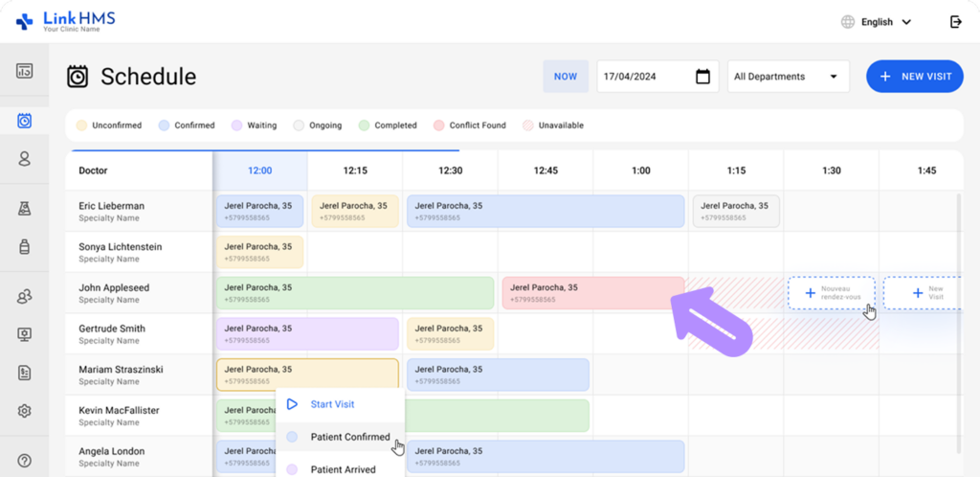
Task: Click the NEW VISIT button
Action: [x=915, y=77]
